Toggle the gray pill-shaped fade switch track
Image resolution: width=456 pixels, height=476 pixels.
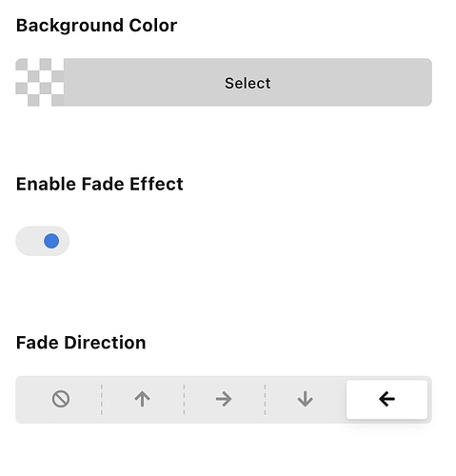click(x=42, y=241)
